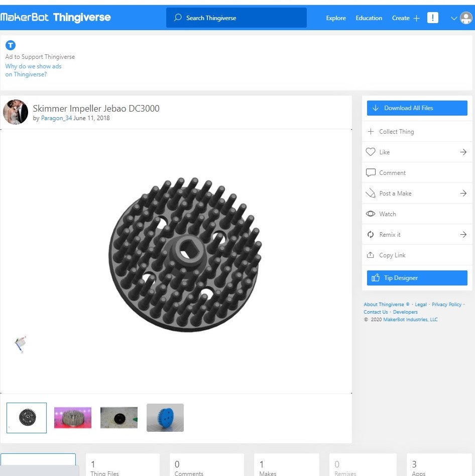Select the blue impeller render thumbnail
Screen dimensions: 475x476
coord(165,418)
